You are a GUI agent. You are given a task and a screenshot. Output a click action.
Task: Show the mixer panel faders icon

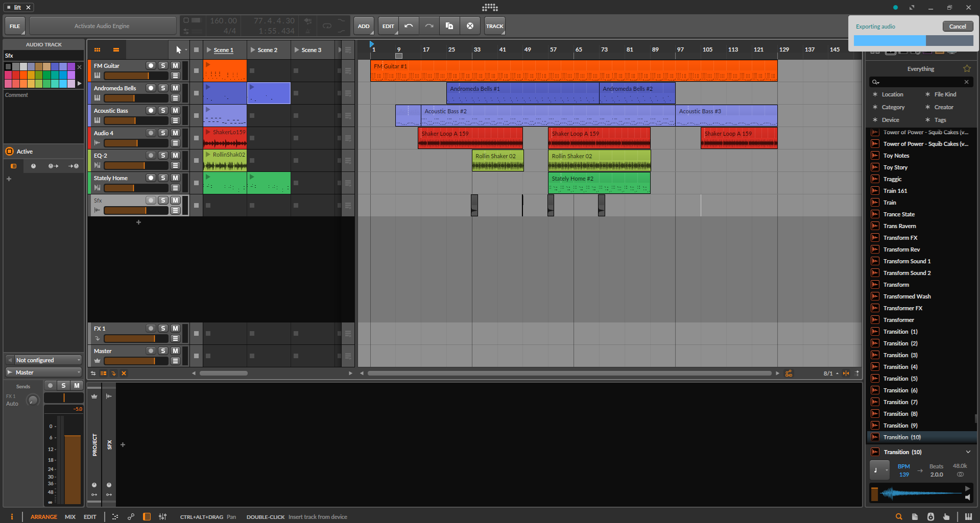point(163,517)
